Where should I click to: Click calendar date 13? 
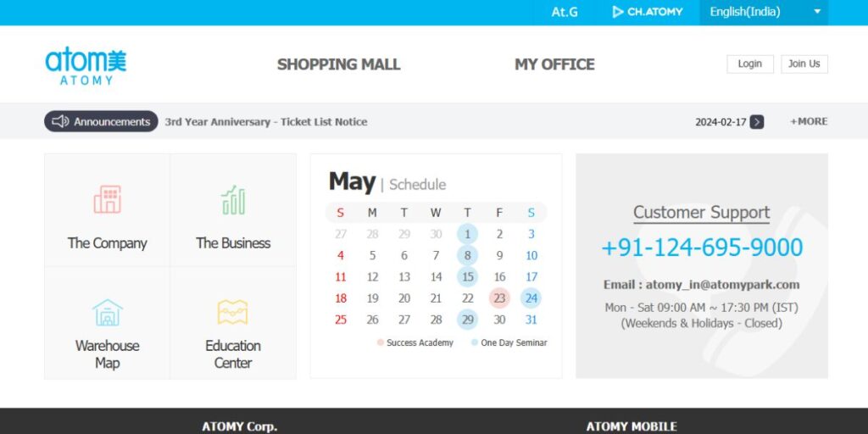404,277
